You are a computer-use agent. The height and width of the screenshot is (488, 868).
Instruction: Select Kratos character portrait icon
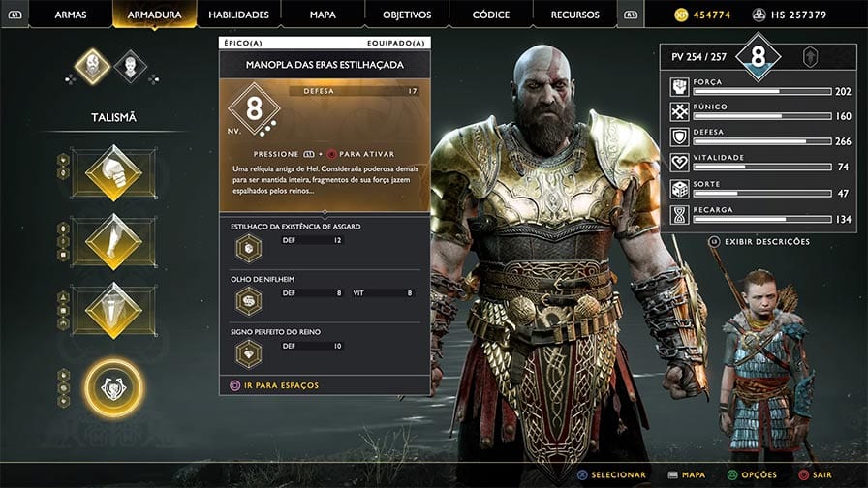(x=92, y=66)
